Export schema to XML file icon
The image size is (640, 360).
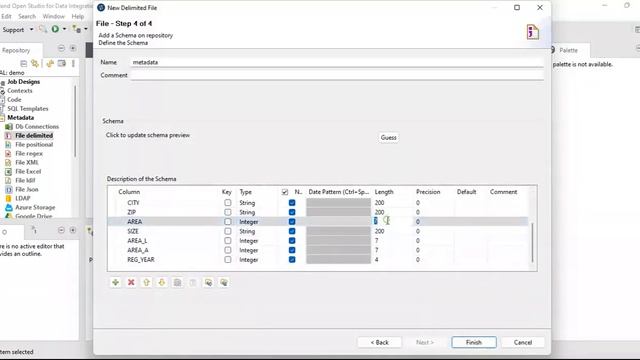224,282
